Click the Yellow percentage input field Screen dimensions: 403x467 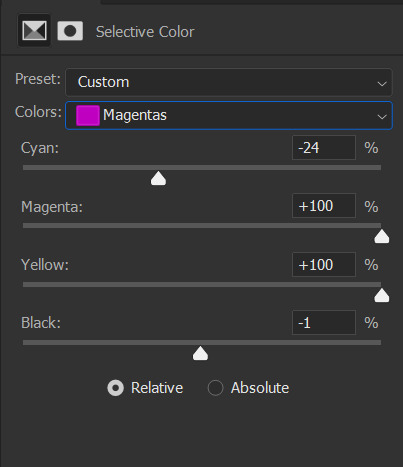324,265
